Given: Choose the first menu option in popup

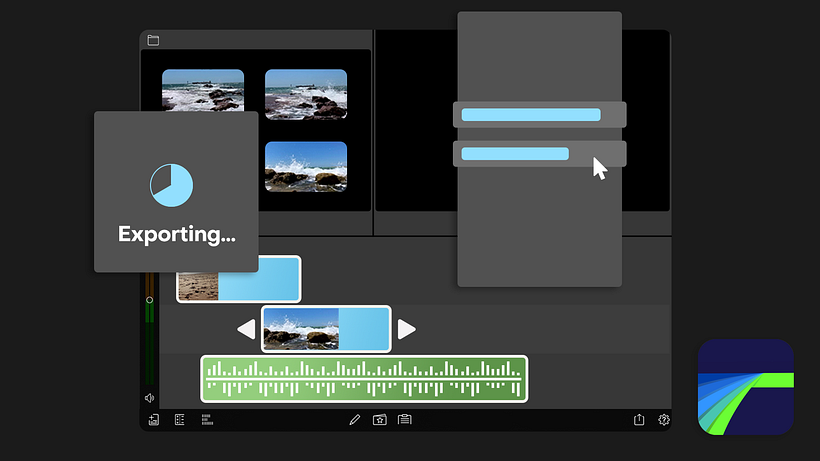Looking at the screenshot, I should [x=539, y=115].
